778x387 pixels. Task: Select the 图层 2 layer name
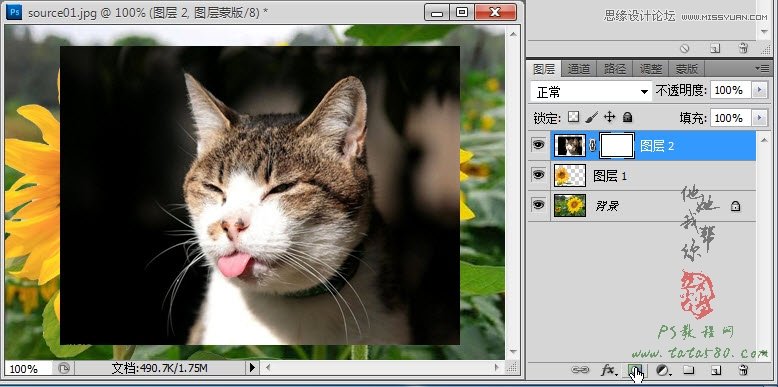pos(656,146)
